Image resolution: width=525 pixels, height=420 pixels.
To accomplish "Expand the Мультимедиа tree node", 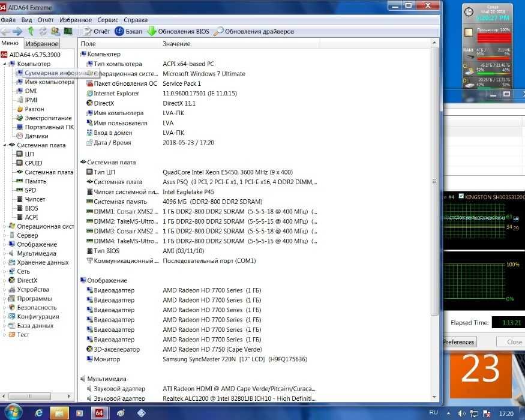I will 5,254.
